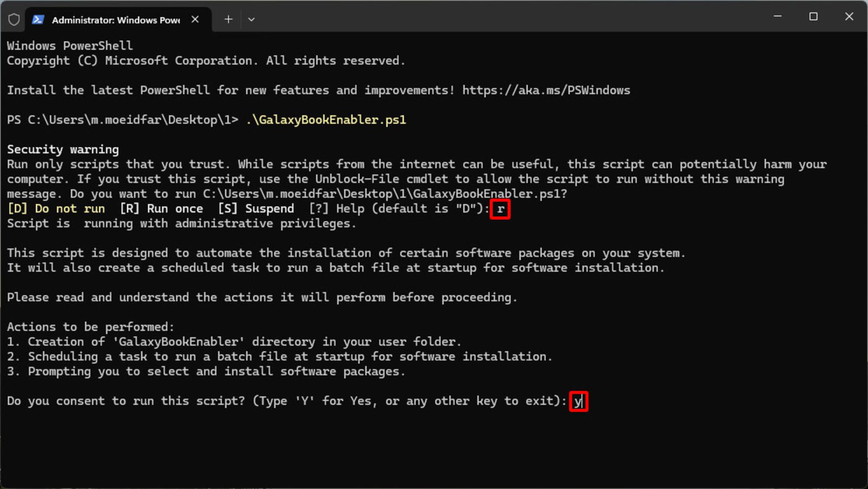Click the Security warning heading
The width and height of the screenshot is (868, 489).
click(63, 150)
